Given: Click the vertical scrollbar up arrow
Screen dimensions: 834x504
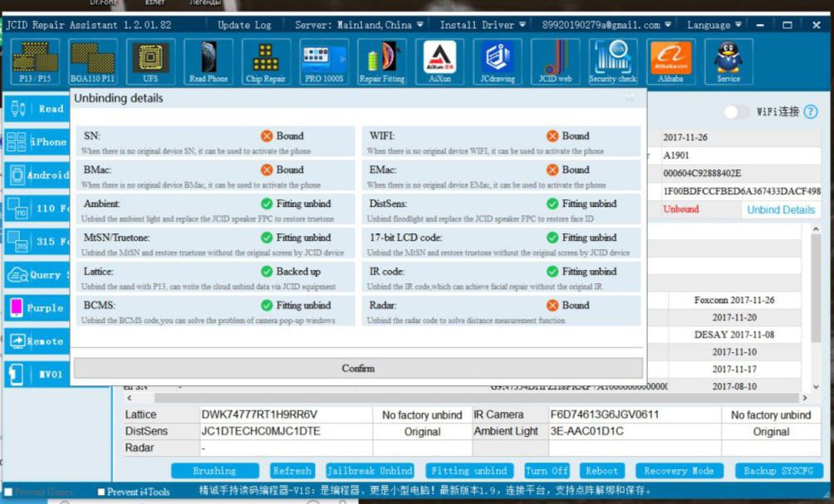Looking at the screenshot, I should (816, 229).
